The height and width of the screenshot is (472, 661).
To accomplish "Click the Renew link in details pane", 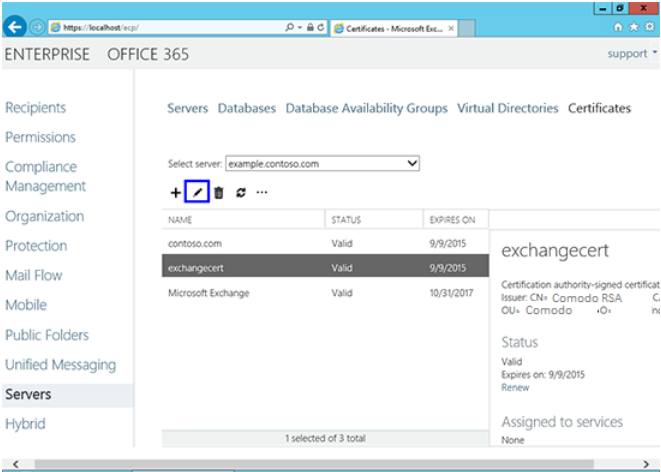I will tap(515, 388).
